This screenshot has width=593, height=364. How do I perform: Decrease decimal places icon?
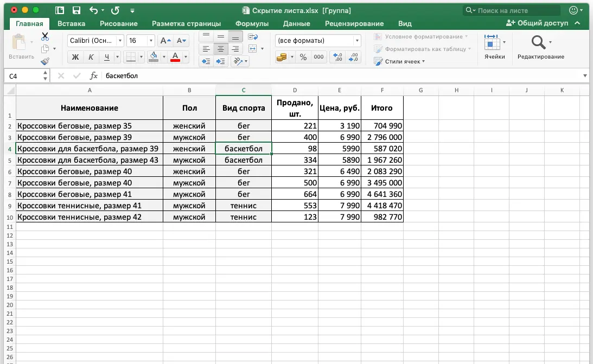click(x=353, y=57)
